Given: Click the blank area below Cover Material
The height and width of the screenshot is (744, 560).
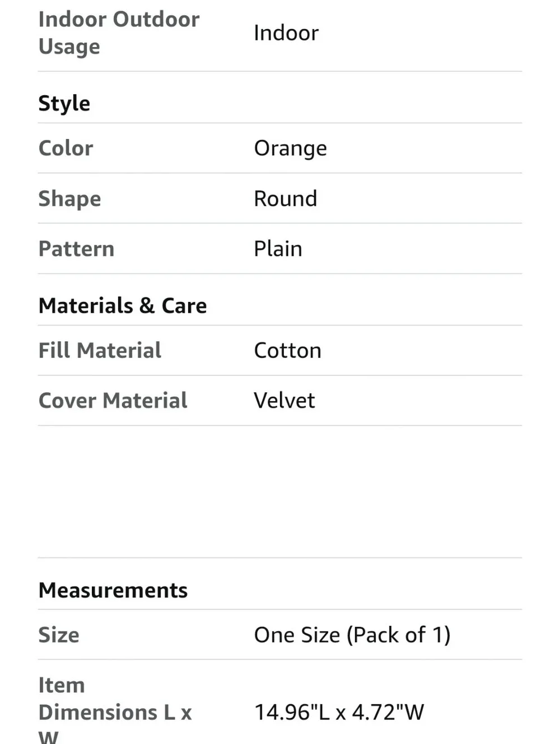Looking at the screenshot, I should click(x=280, y=491).
